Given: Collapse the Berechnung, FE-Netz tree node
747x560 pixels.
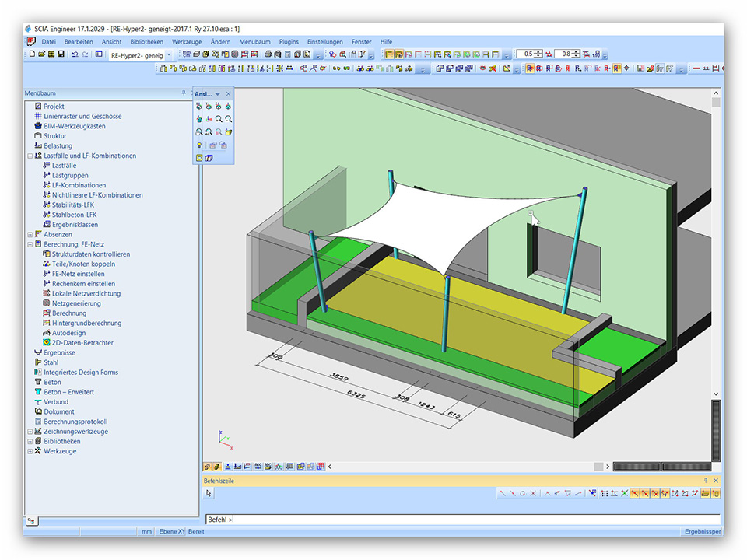Looking at the screenshot, I should [30, 244].
